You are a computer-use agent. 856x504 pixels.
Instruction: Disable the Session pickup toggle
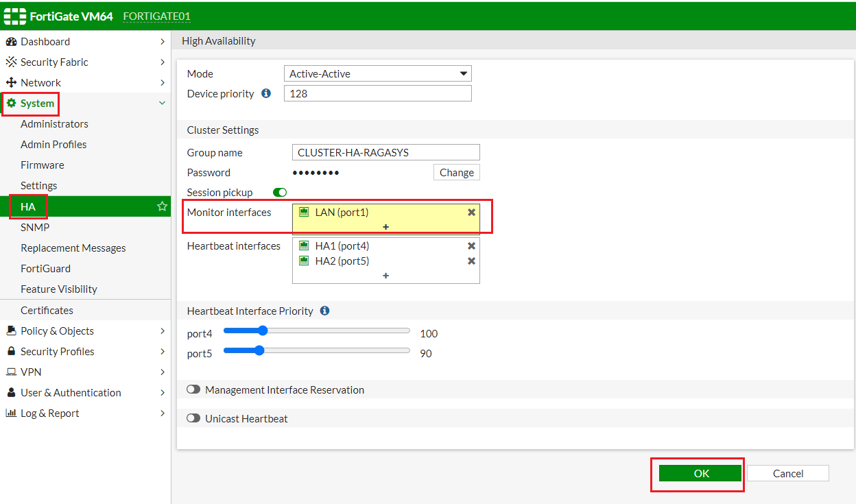click(279, 193)
